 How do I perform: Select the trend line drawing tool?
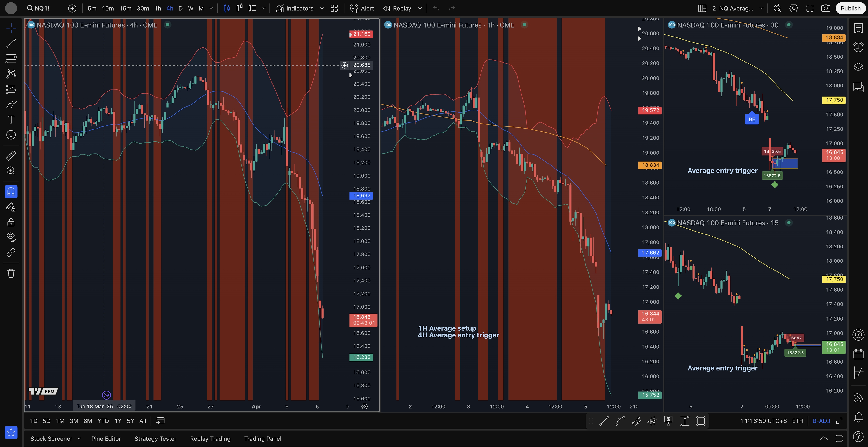point(11,43)
